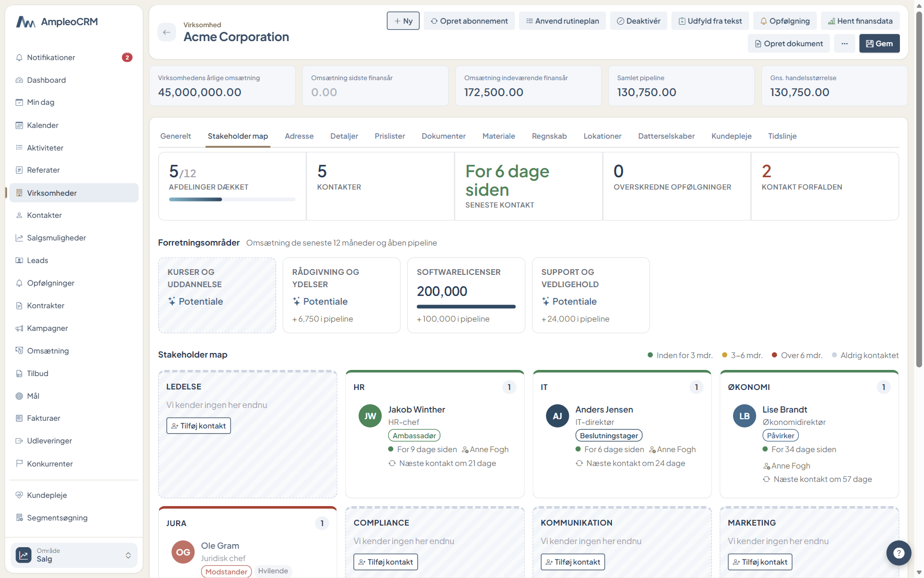Viewport: 924px width, 578px height.
Task: Click the Kontakt forfalden stat card
Action: [x=824, y=187]
